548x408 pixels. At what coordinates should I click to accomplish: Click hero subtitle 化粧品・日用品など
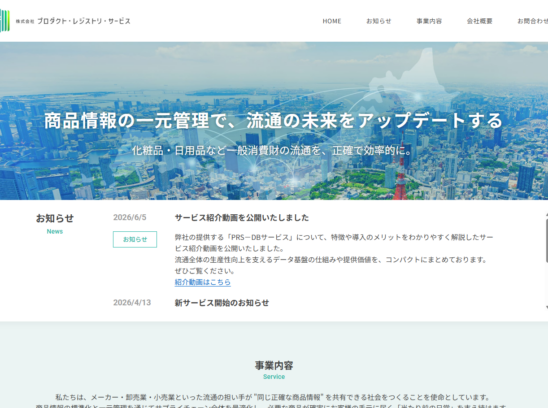179,151
